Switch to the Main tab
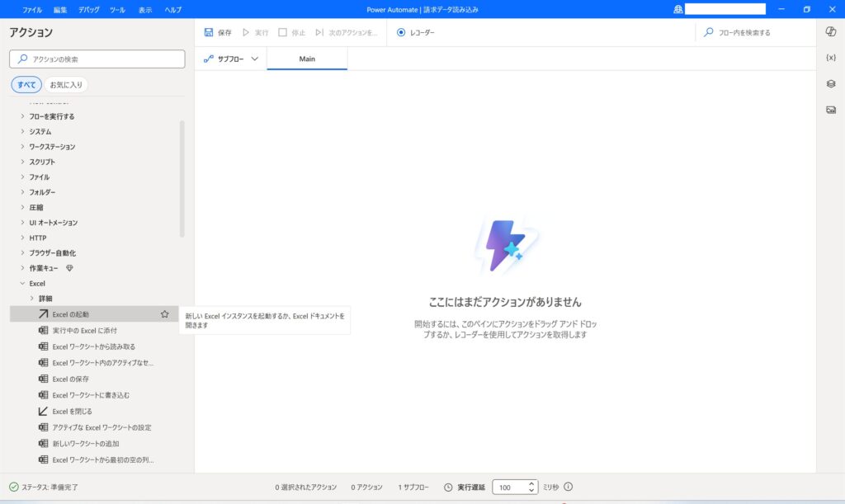This screenshot has width=845, height=504. (307, 59)
